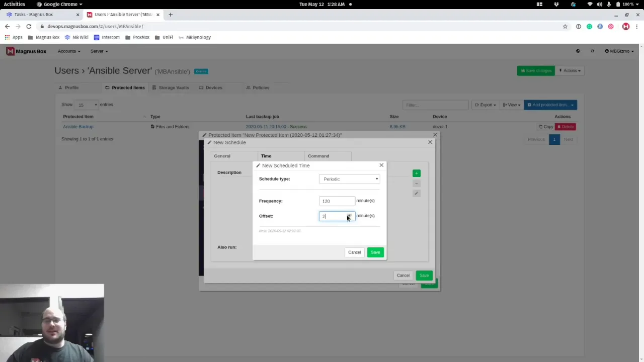
Task: Open the Ansible Backup link
Action: 78,127
